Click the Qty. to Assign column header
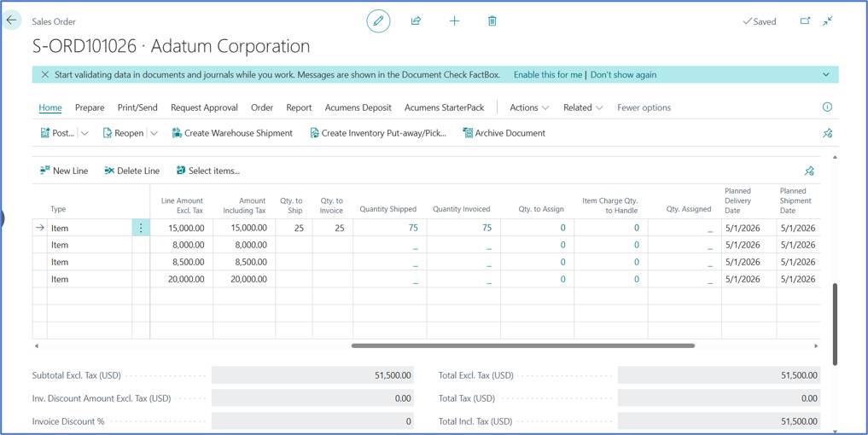 click(541, 209)
